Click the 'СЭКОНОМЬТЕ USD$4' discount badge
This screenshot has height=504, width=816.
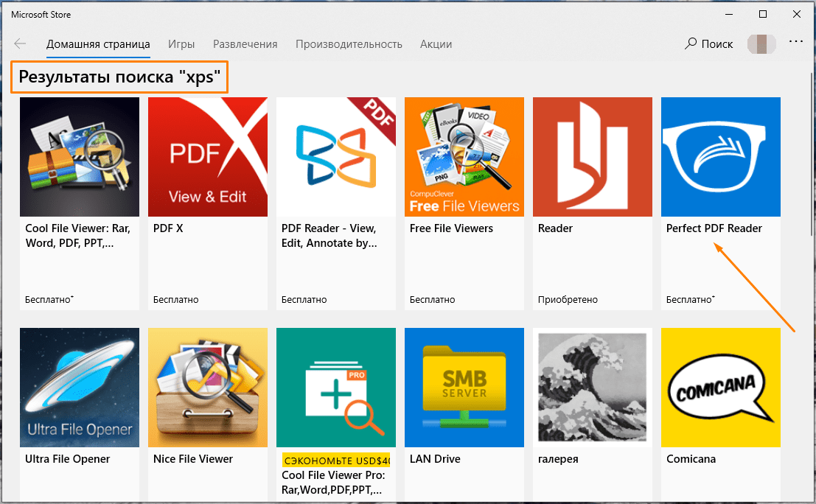336,461
